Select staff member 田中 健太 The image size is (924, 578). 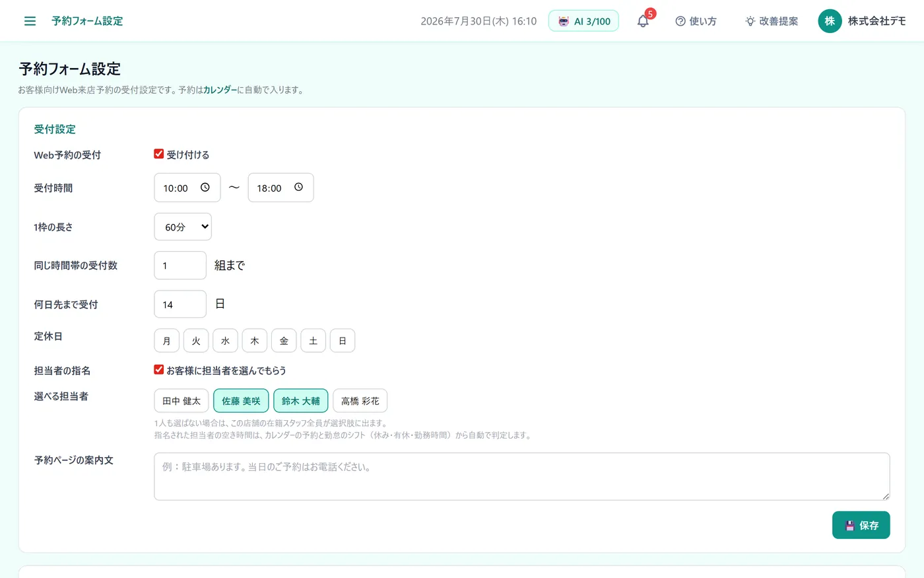pos(181,401)
